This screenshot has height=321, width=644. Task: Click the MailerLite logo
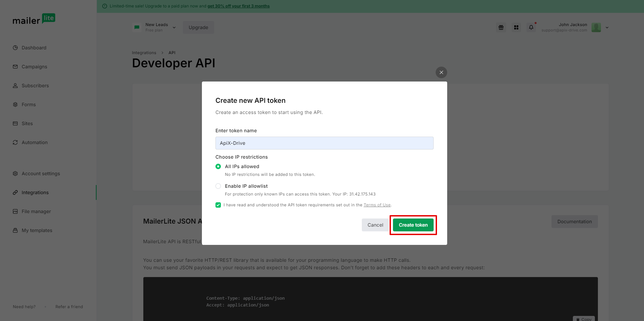click(x=34, y=19)
